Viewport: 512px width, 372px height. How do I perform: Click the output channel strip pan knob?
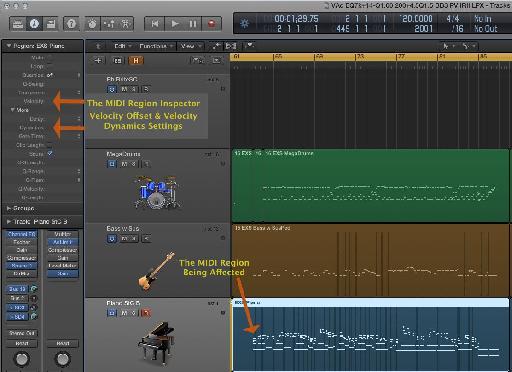pyautogui.click(x=63, y=359)
